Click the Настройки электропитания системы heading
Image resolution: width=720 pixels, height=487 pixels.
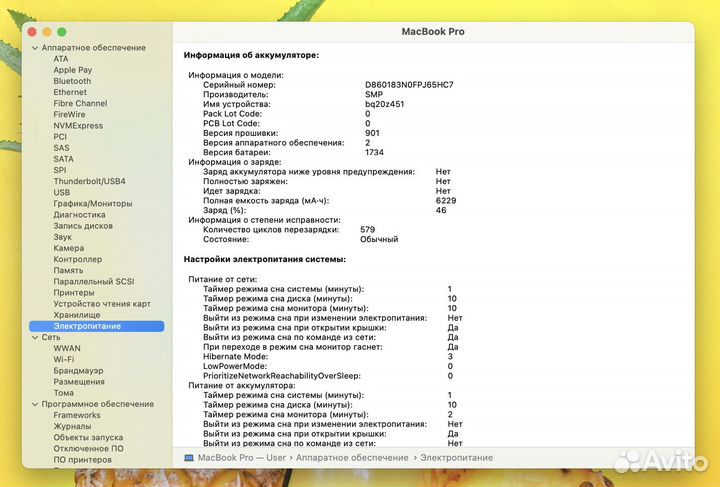(265, 259)
